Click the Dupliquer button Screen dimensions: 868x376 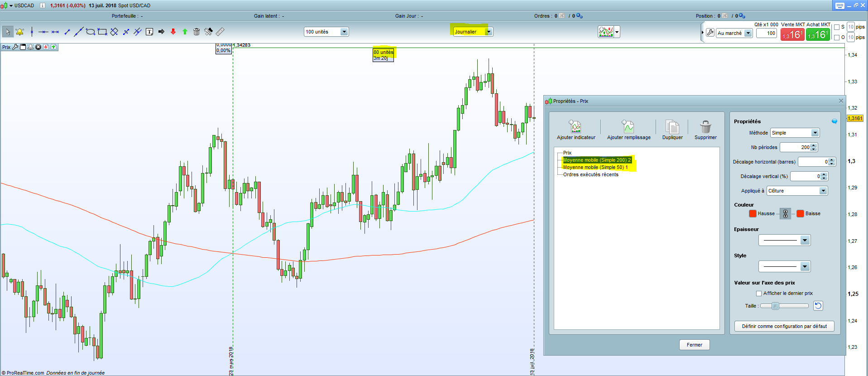click(672, 130)
